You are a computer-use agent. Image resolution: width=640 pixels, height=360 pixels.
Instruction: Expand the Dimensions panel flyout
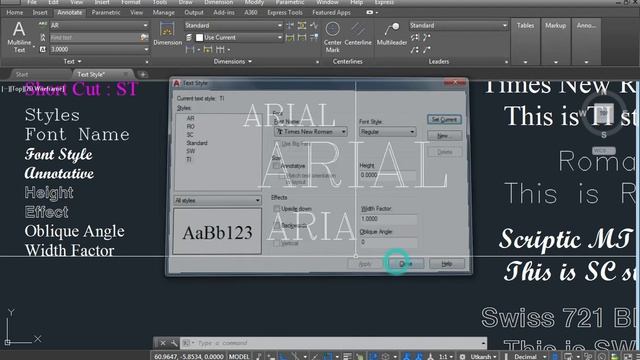(233, 62)
